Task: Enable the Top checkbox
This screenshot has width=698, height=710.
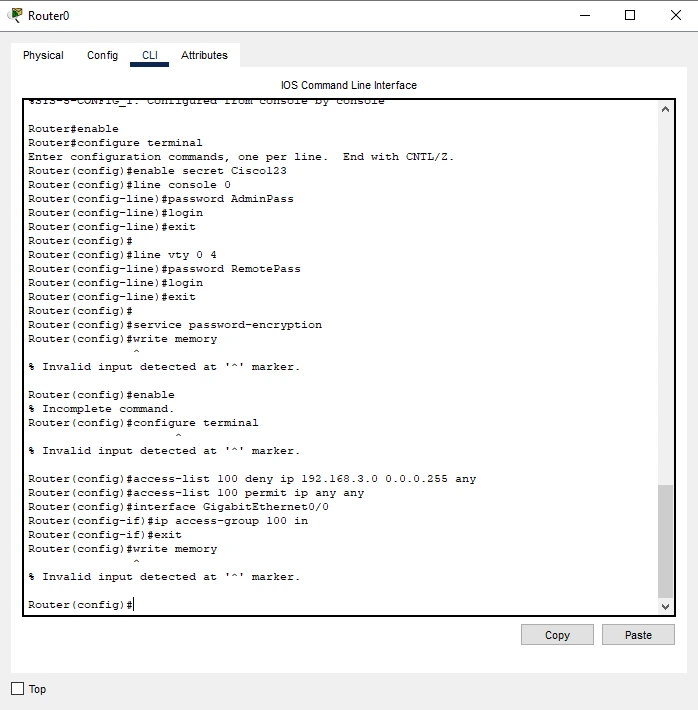Action: [18, 689]
